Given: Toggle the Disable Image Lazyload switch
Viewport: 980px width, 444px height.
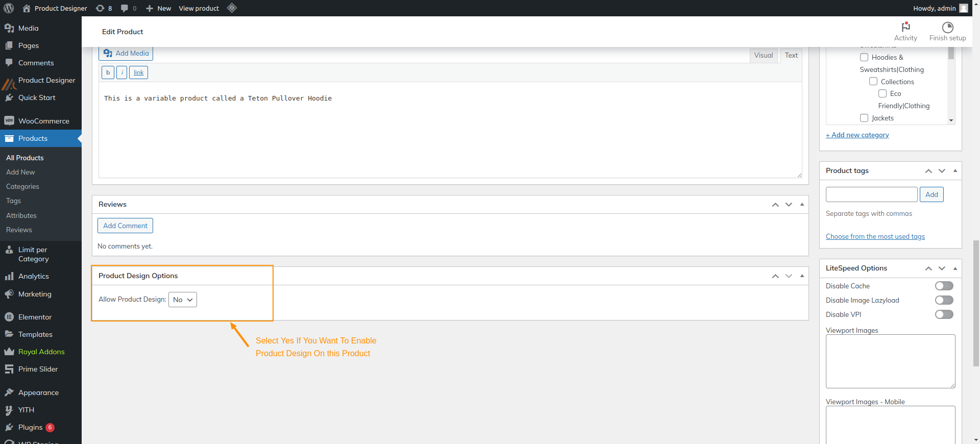Looking at the screenshot, I should tap(944, 300).
